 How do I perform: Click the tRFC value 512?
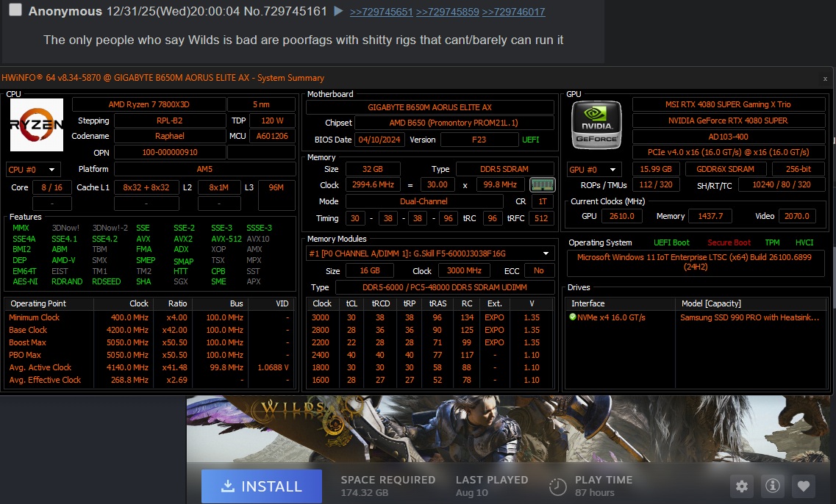point(541,218)
